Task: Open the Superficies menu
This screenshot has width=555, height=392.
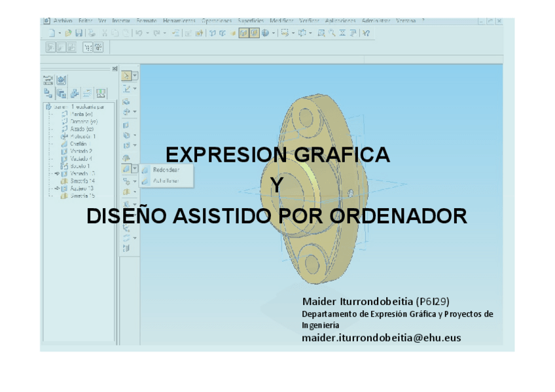Action: [251, 21]
